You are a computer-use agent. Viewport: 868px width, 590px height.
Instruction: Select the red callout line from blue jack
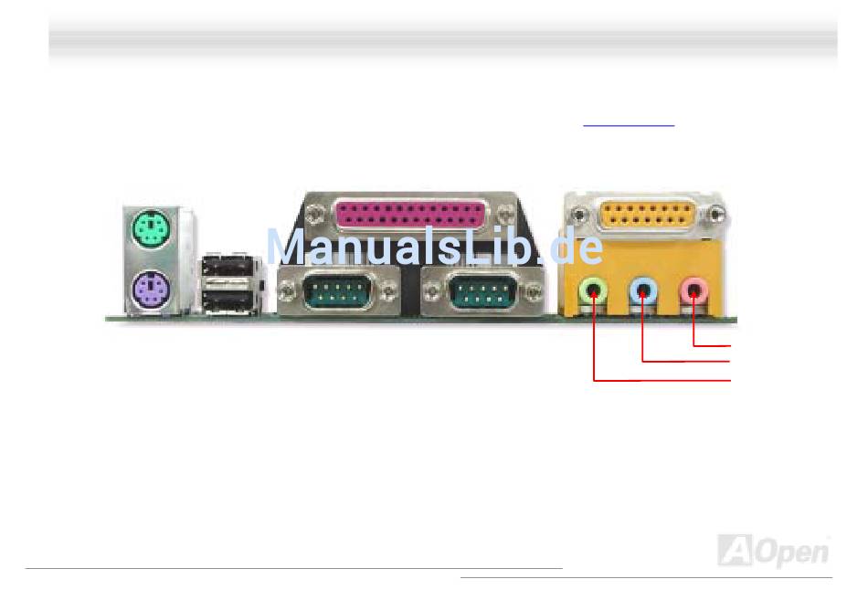click(686, 362)
